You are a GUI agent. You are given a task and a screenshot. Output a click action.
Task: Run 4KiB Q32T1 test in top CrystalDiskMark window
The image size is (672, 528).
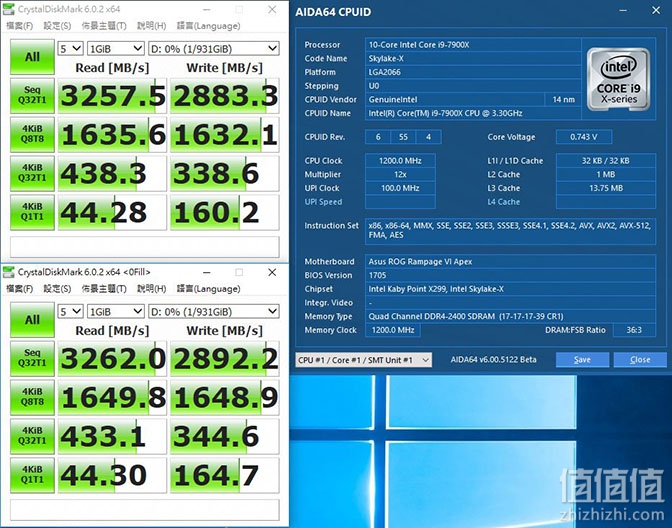pos(32,173)
